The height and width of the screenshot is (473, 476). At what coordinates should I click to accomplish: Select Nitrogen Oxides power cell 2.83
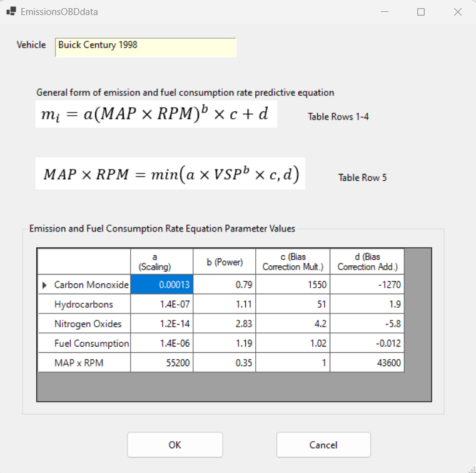coord(225,323)
